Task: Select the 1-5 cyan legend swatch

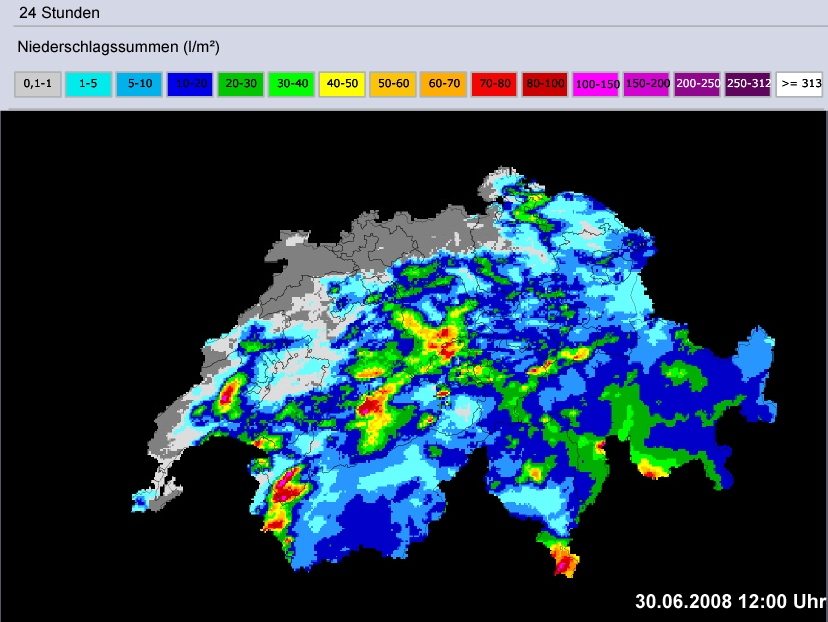Action: (x=88, y=84)
